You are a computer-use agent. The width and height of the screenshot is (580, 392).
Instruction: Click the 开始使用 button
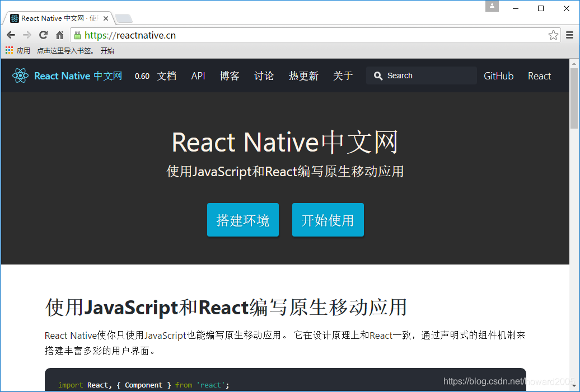click(328, 220)
